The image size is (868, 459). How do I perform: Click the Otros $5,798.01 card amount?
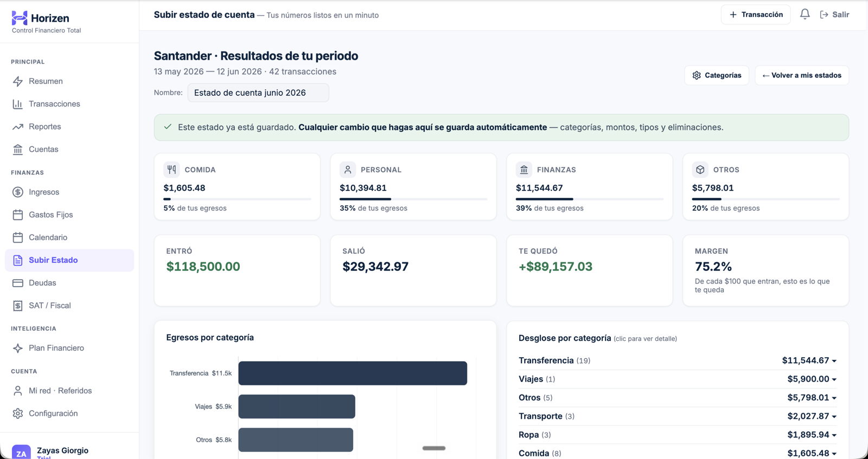coord(713,188)
